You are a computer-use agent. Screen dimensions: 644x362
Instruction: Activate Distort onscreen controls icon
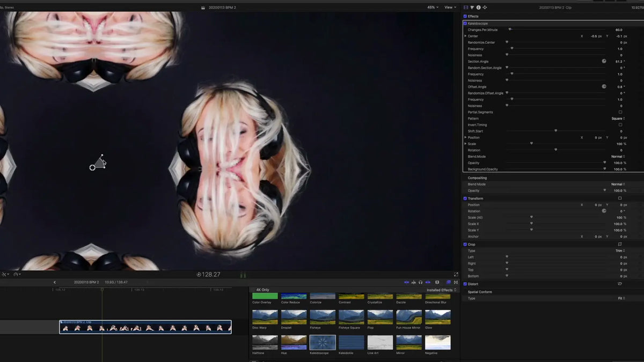pyautogui.click(x=620, y=284)
